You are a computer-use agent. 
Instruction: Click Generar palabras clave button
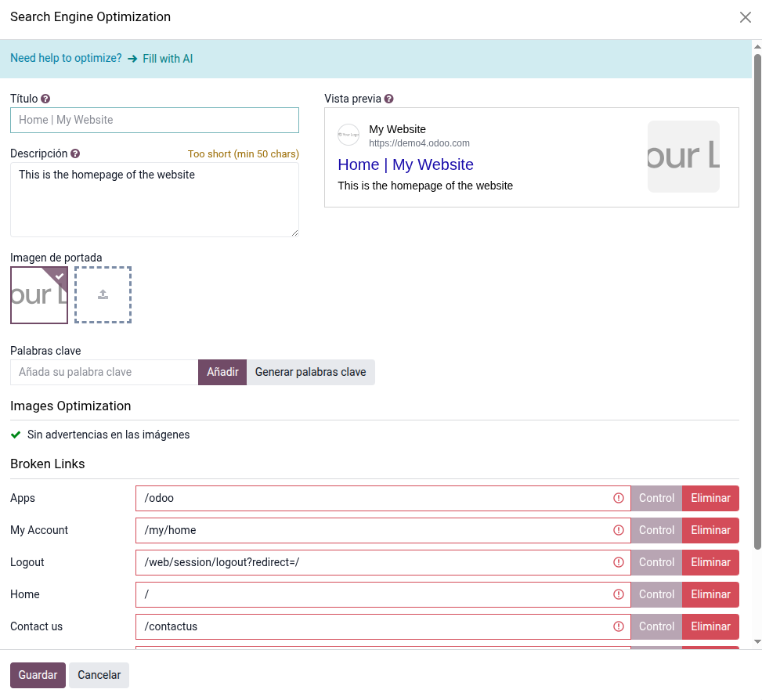tap(310, 372)
